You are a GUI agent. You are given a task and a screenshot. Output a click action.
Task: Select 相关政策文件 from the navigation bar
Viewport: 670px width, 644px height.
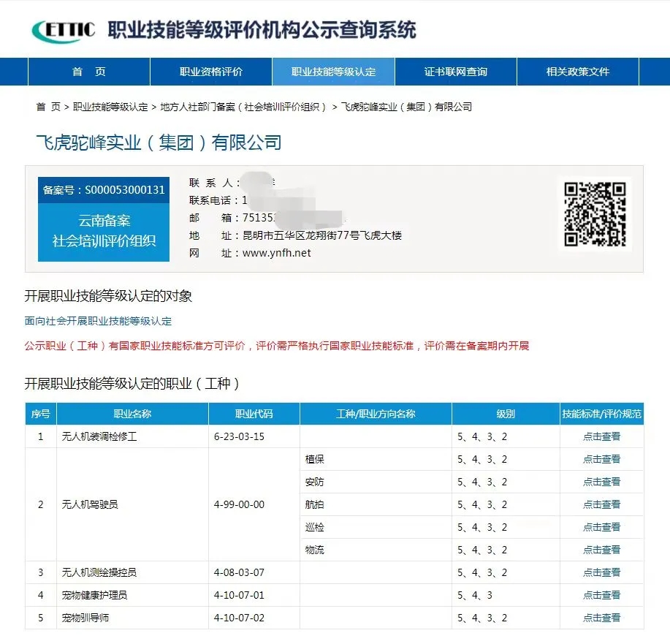[x=577, y=72]
